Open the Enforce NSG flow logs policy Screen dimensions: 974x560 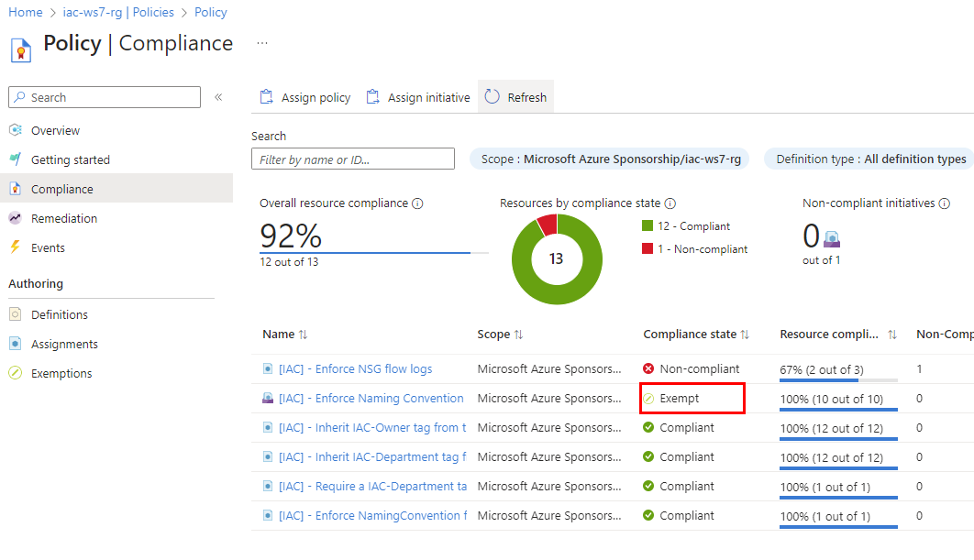[x=355, y=368]
